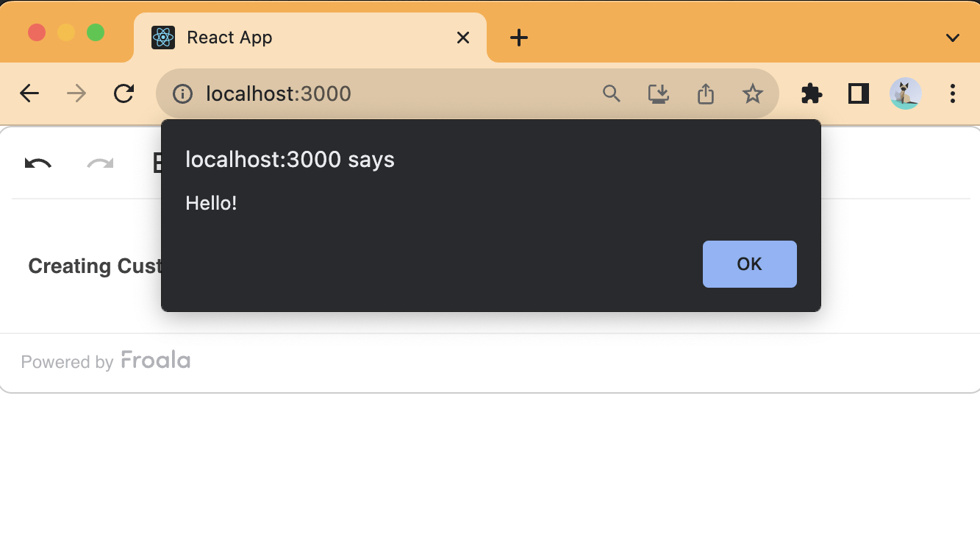View site information for localhost
Viewport: 980px width, 546px height.
point(182,94)
